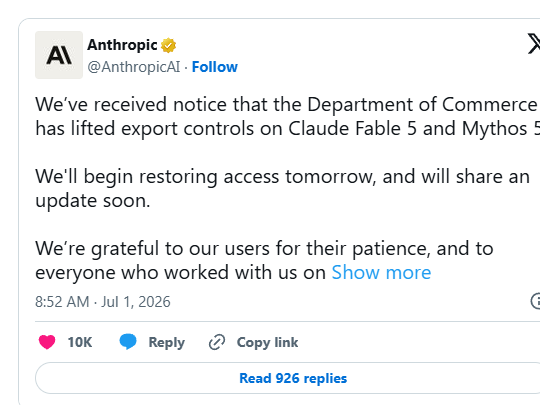Click the Department of Commerce paragraph
This screenshot has height=405, width=540.
(x=288, y=116)
